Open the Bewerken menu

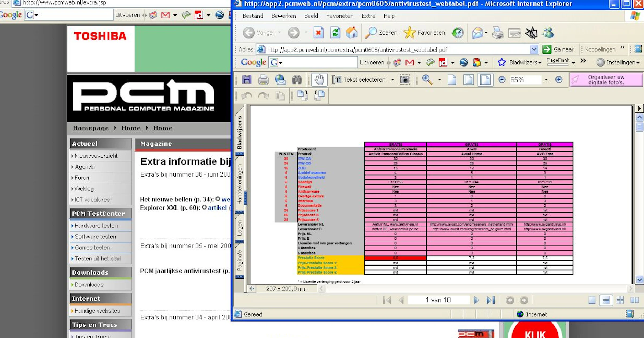pyautogui.click(x=284, y=16)
